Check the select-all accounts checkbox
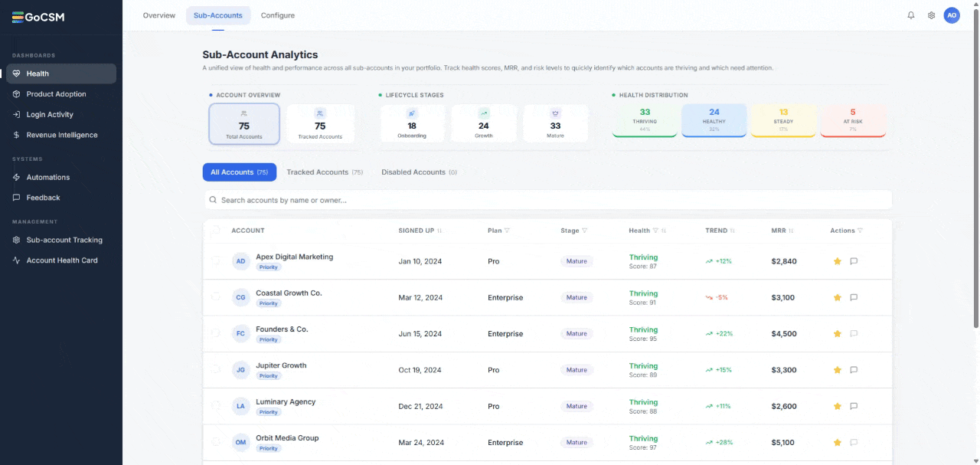The width and height of the screenshot is (980, 465). pos(215,231)
